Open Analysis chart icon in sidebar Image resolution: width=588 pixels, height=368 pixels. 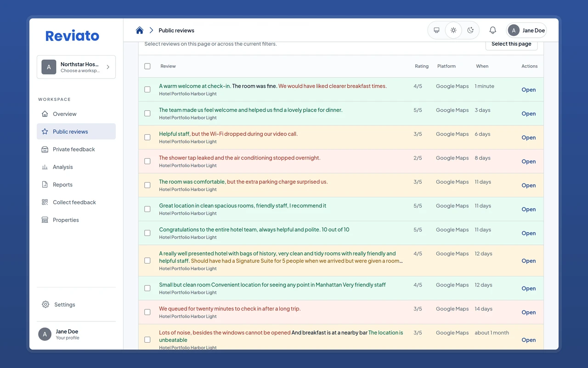point(45,167)
